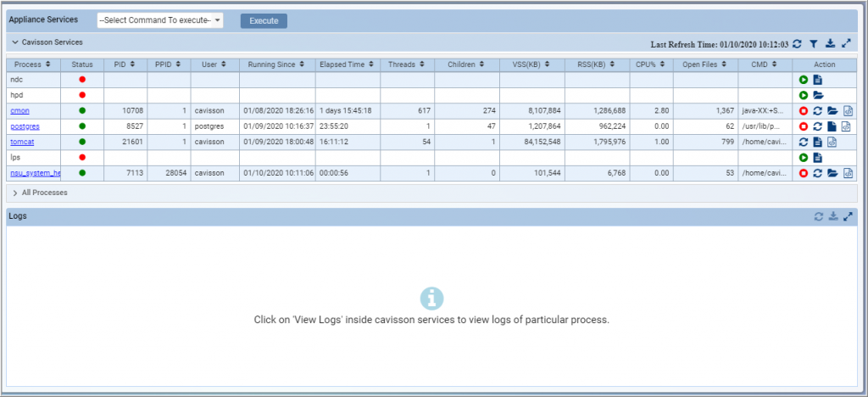The width and height of the screenshot is (868, 397).
Task: Open the tomcat row document icon
Action: coord(818,142)
